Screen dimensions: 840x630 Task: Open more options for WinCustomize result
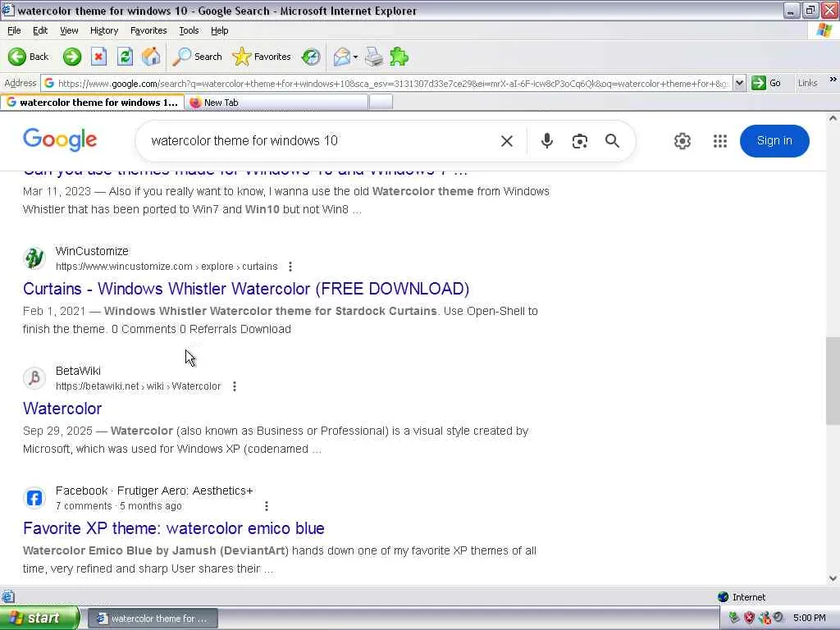(290, 267)
